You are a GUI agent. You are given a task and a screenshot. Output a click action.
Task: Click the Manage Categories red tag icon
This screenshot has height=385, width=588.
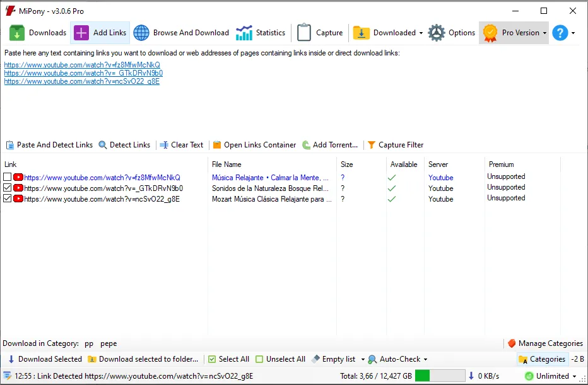(512, 343)
